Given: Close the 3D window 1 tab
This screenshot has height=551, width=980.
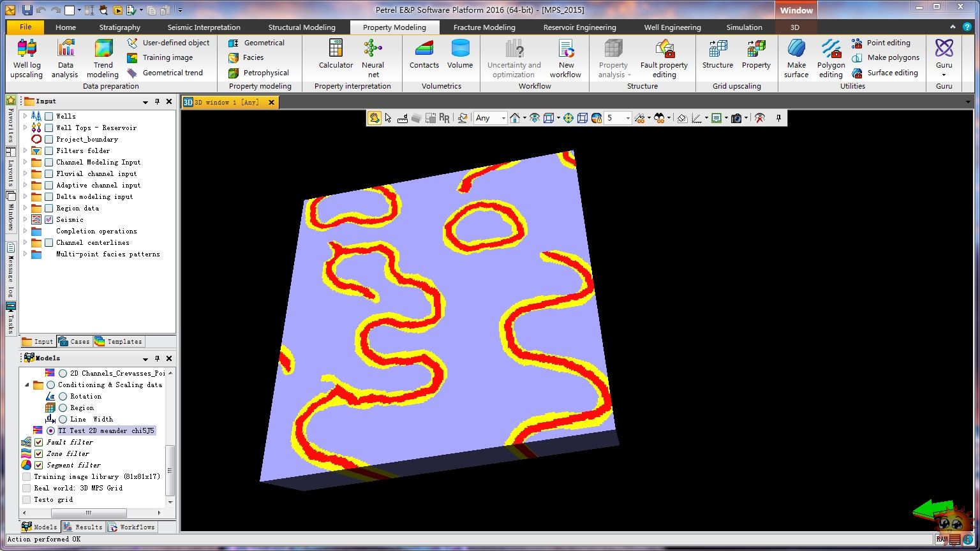Looking at the screenshot, I should click(271, 102).
